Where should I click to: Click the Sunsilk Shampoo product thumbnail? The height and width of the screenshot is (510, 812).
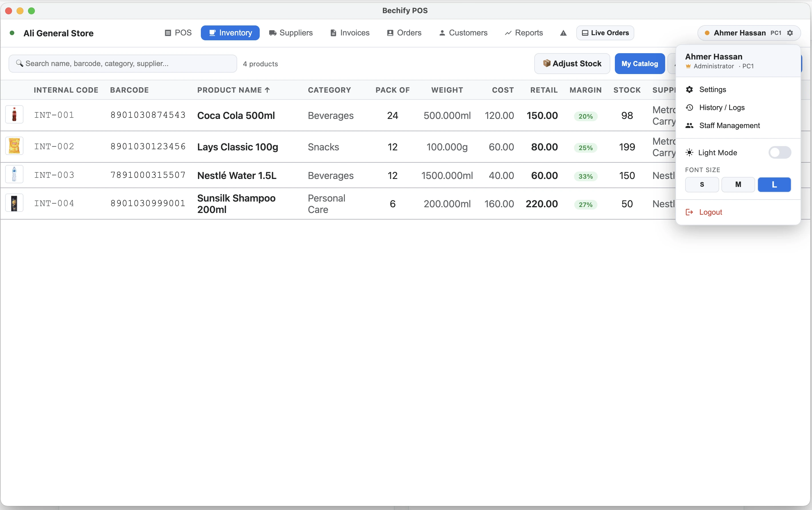coord(14,203)
